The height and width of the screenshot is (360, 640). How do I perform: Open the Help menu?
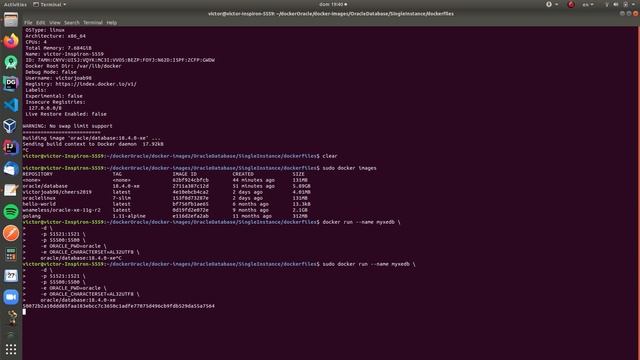112,22
